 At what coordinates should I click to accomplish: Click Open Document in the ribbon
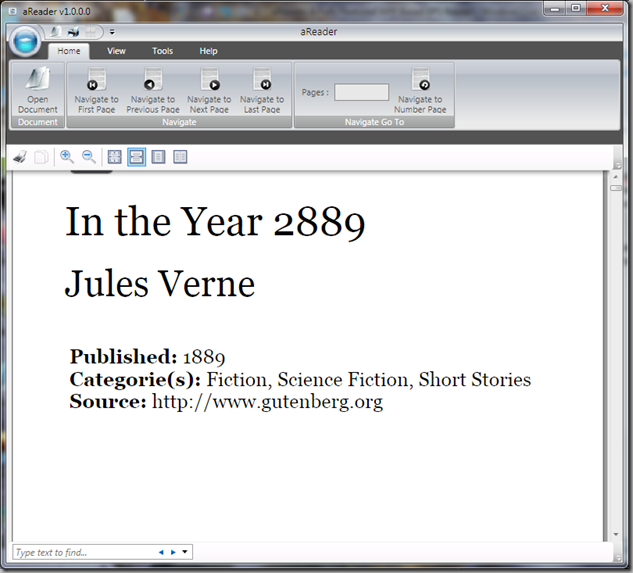(38, 90)
